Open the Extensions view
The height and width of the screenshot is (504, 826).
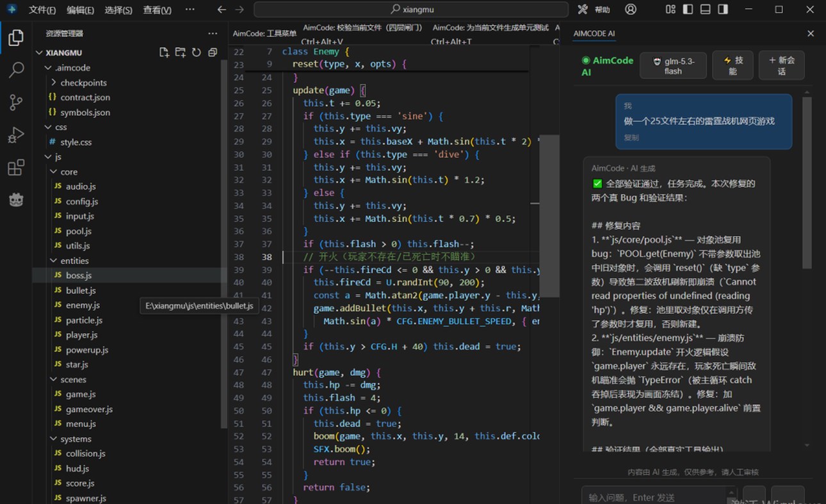click(16, 168)
